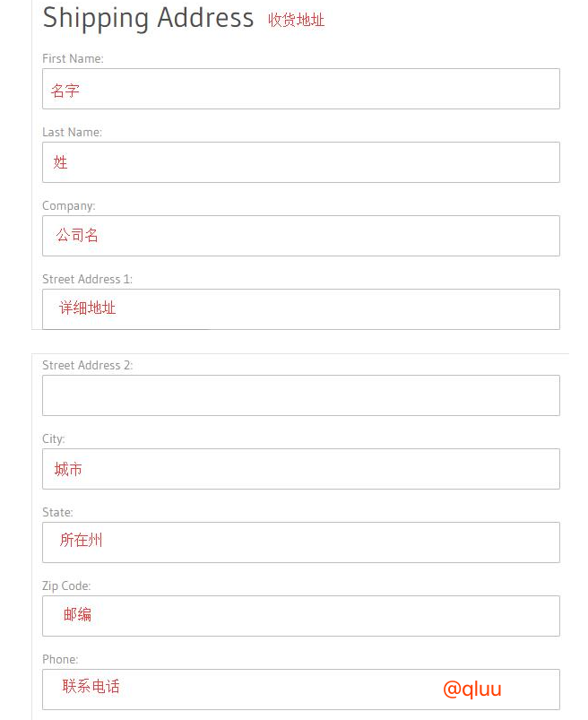Click the "Phone:" label
This screenshot has width=588, height=720.
click(x=60, y=659)
